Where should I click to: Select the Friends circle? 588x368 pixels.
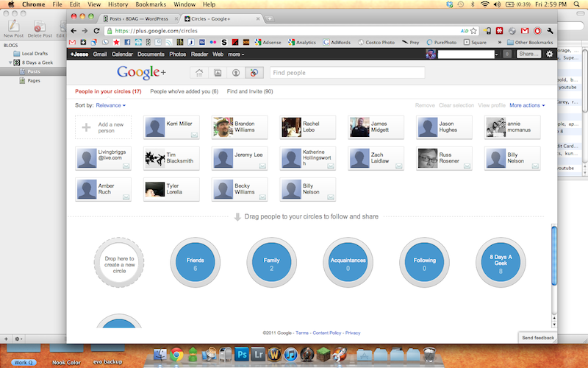[x=195, y=263]
